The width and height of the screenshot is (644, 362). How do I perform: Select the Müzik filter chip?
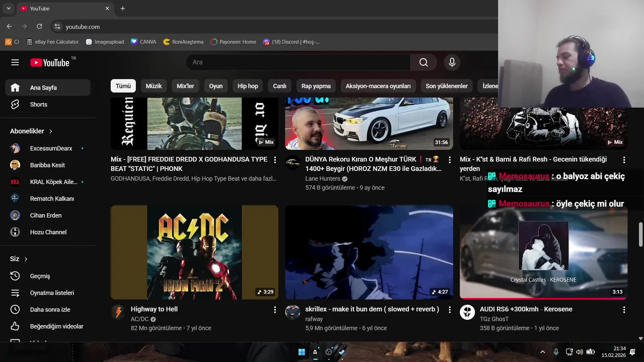click(x=153, y=86)
